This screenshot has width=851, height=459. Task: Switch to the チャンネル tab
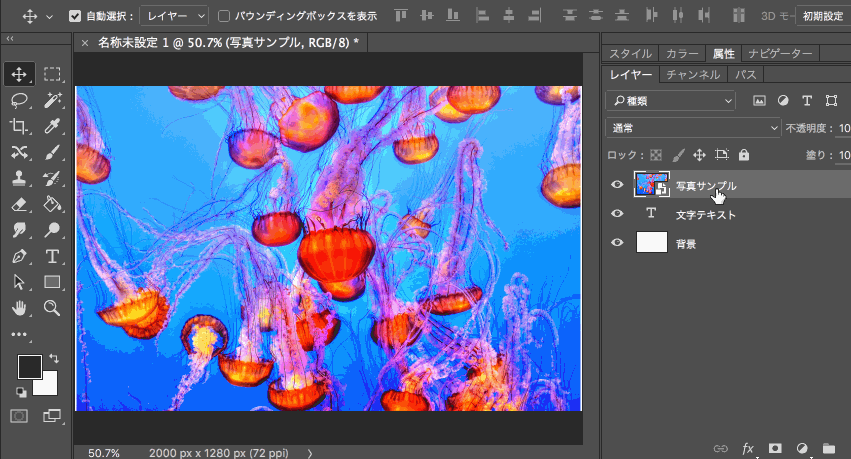click(x=692, y=75)
